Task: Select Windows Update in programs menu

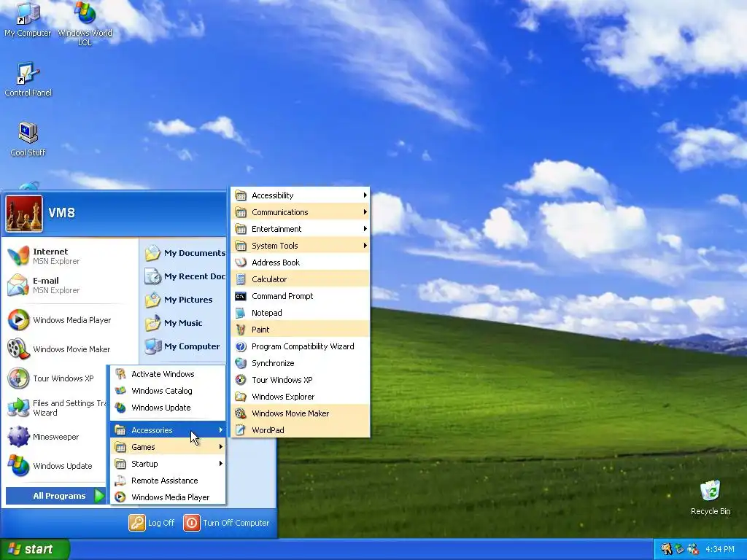Action: 168,408
